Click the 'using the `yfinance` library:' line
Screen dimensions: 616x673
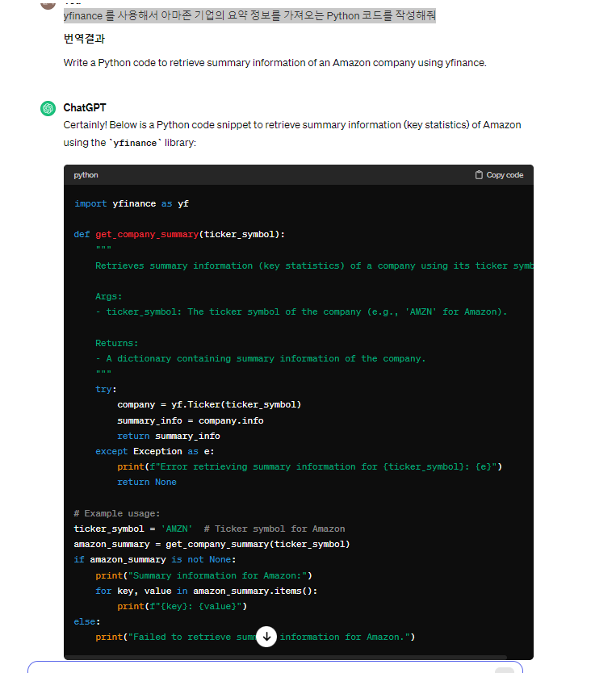[x=130, y=143]
